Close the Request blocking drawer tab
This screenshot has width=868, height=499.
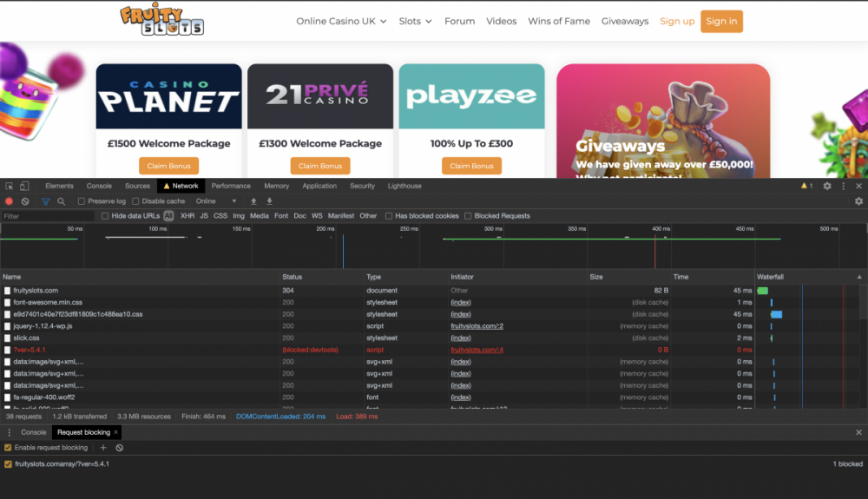(115, 433)
